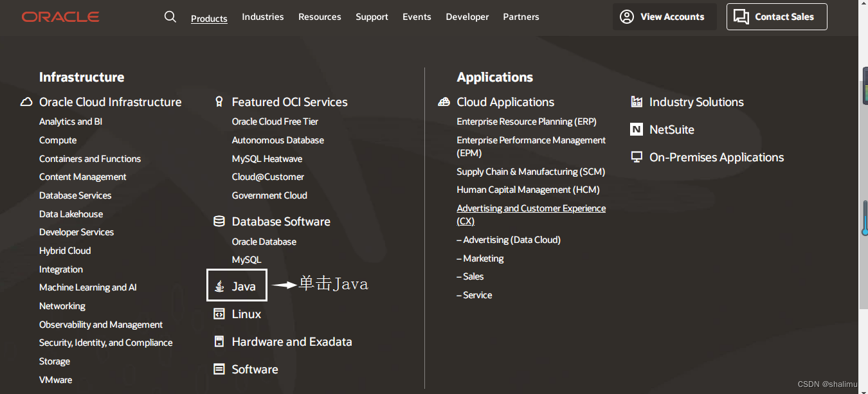The image size is (868, 394).
Task: Click the Database Software stack icon
Action: [219, 221]
